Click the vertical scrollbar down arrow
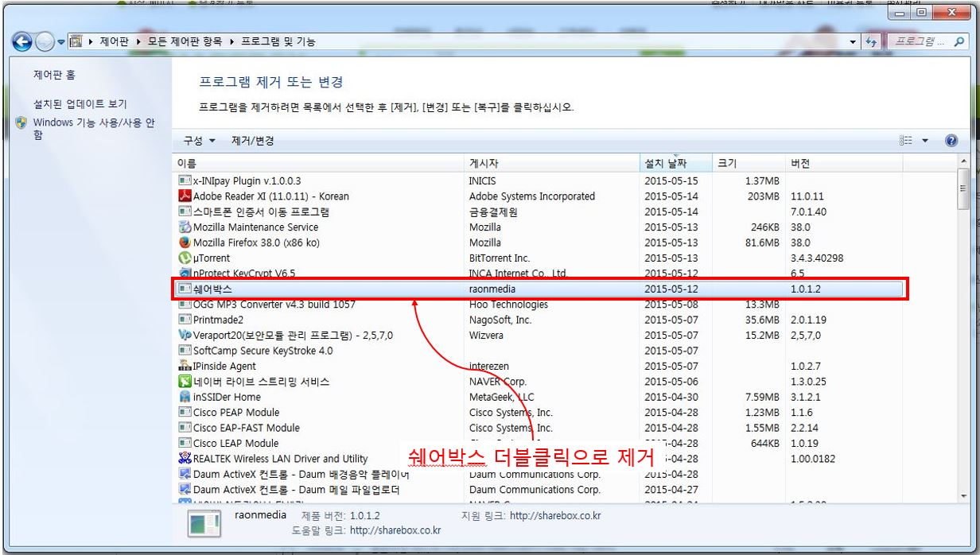 click(x=964, y=496)
